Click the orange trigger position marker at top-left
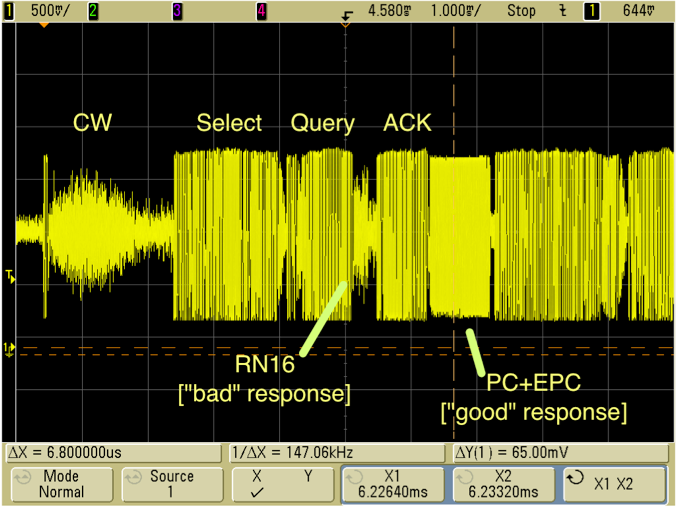The height and width of the screenshot is (507, 676). point(43,23)
